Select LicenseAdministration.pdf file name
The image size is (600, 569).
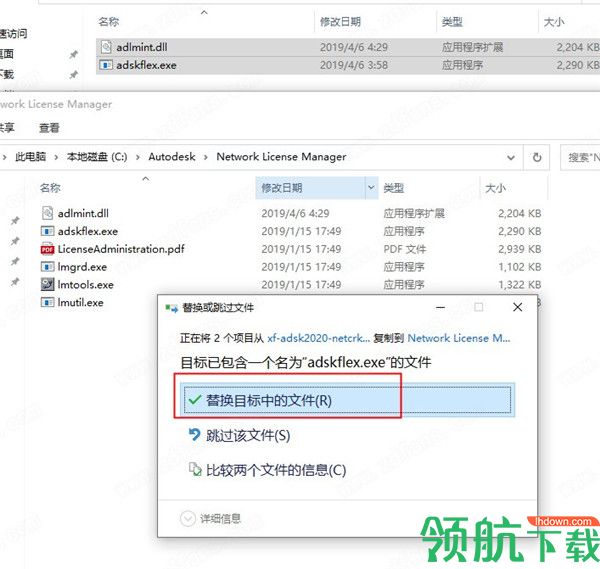coord(121,249)
